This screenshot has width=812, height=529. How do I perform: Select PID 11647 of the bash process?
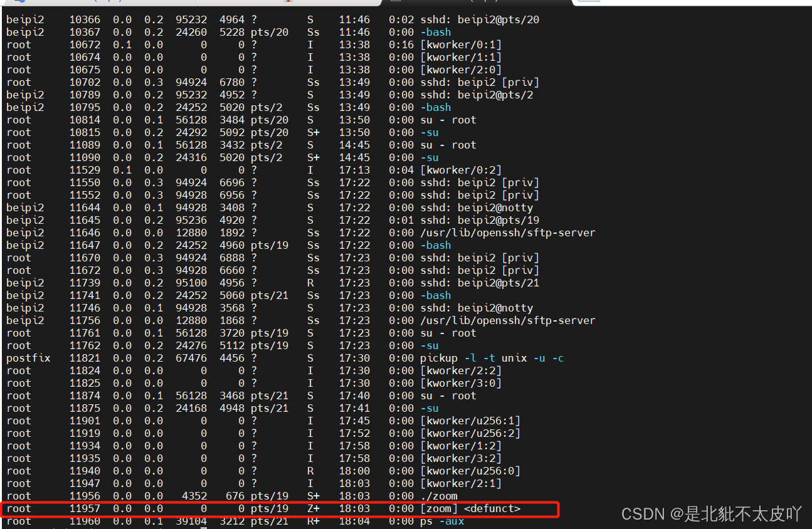[x=85, y=245]
